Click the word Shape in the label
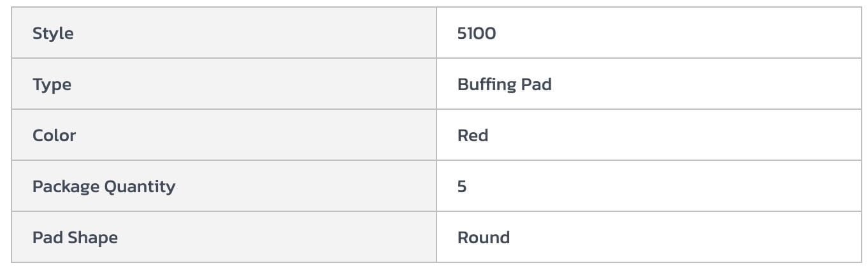The image size is (868, 270). click(x=92, y=237)
